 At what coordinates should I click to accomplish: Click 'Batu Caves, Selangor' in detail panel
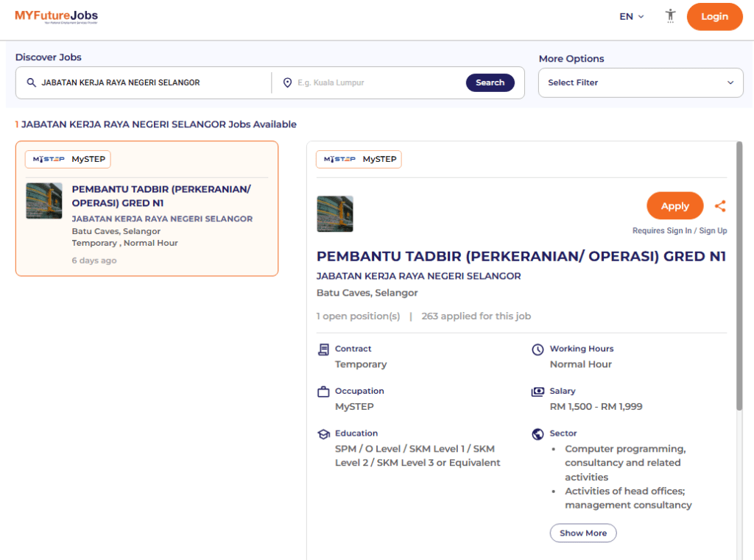pos(367,293)
